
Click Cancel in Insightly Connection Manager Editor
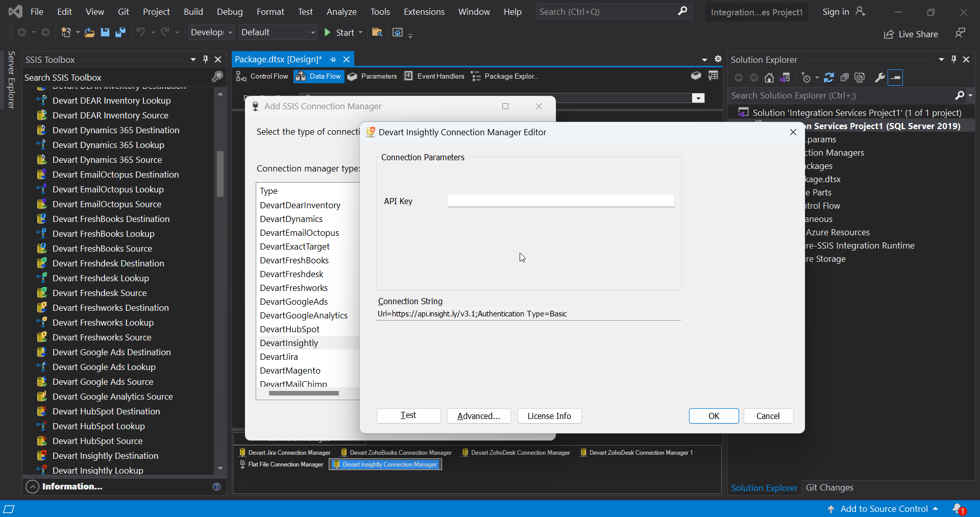click(x=768, y=416)
